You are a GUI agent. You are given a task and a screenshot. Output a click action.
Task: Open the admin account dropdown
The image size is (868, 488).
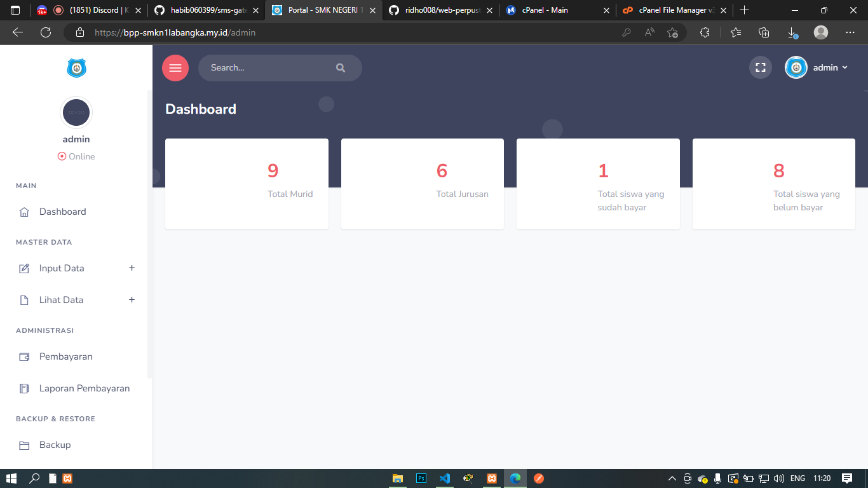831,67
